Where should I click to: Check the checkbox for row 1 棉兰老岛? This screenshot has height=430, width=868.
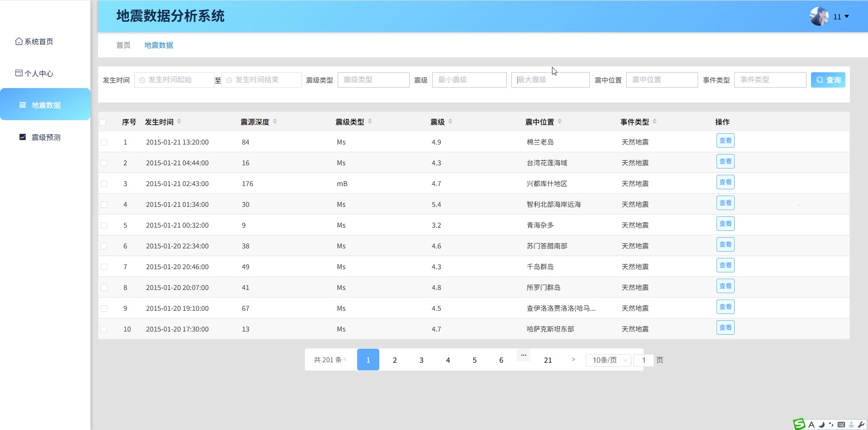(104, 142)
